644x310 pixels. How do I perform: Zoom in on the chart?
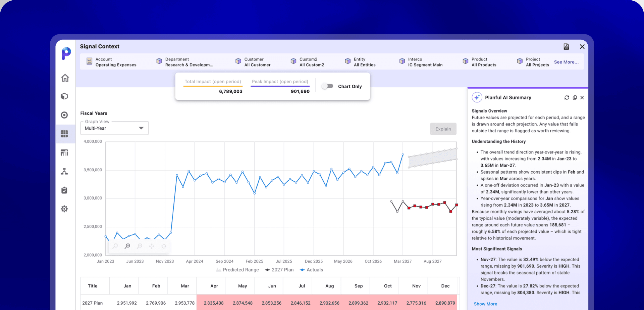click(127, 246)
